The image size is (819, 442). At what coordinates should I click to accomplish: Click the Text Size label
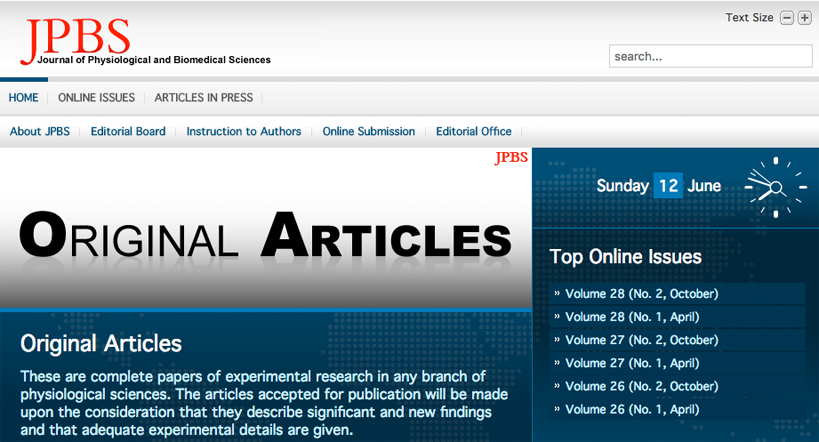click(x=749, y=18)
